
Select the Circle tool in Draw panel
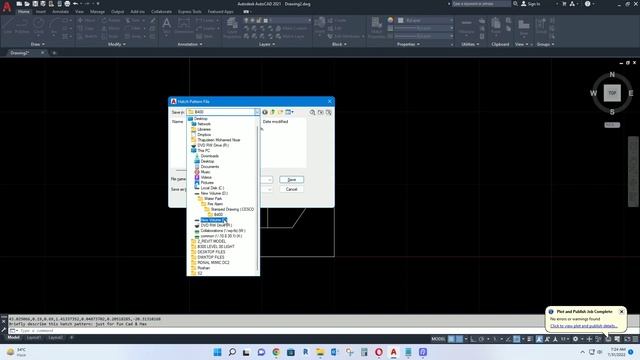[x=39, y=27]
